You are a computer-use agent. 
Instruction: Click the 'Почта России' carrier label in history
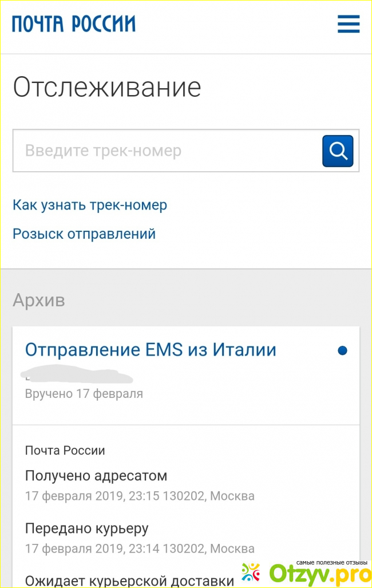point(65,451)
